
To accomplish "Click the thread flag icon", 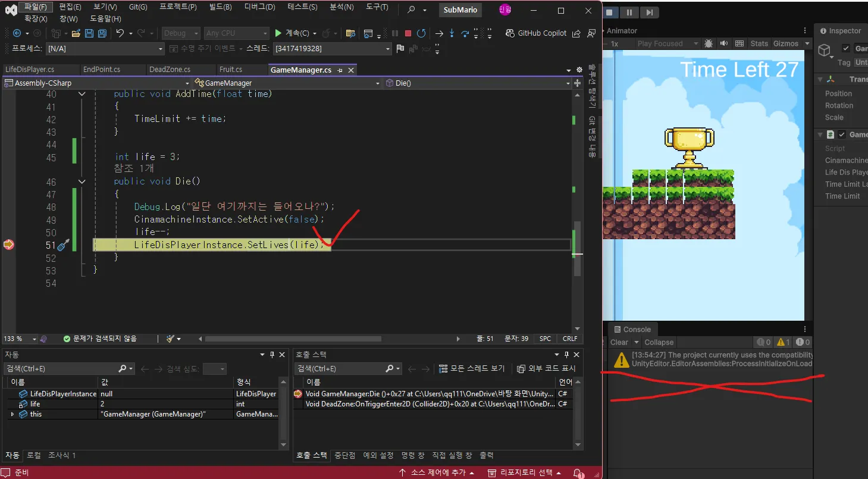I will point(400,49).
